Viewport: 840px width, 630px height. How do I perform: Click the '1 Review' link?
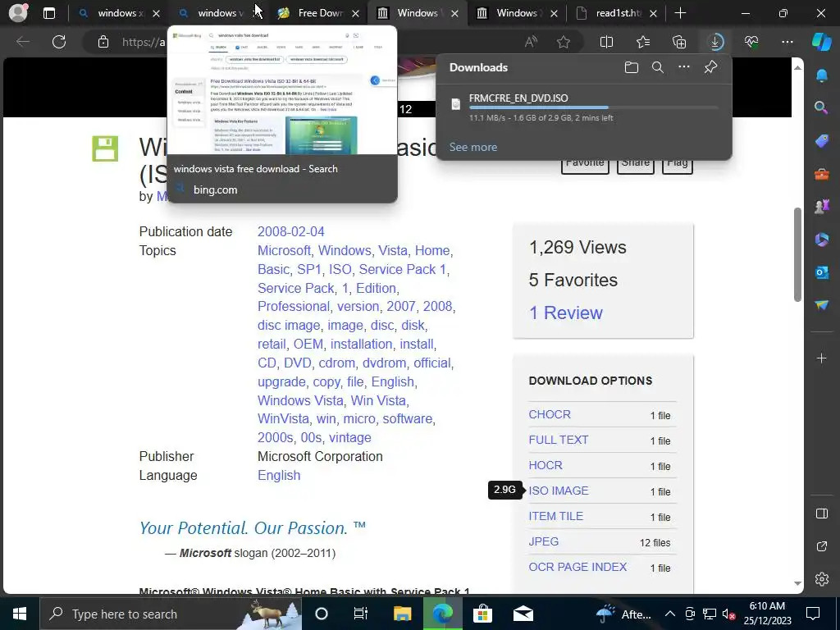coord(566,313)
